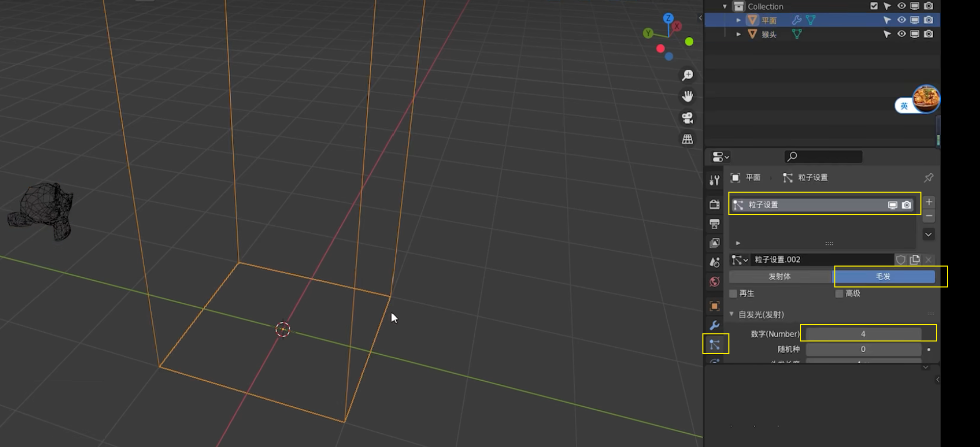Screen dimensions: 980x447
Task: Toggle the eye visibility icon for 平面
Action: (x=902, y=20)
